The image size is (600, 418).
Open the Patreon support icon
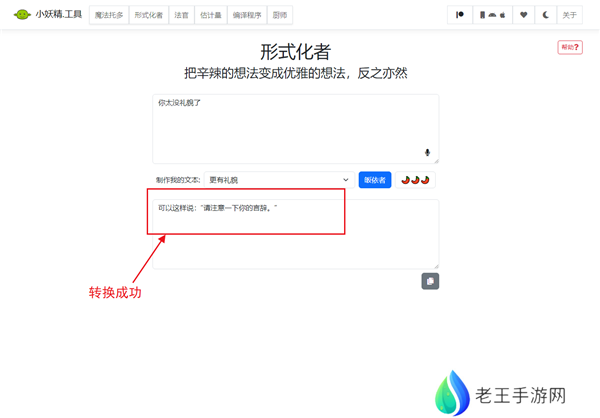point(460,15)
